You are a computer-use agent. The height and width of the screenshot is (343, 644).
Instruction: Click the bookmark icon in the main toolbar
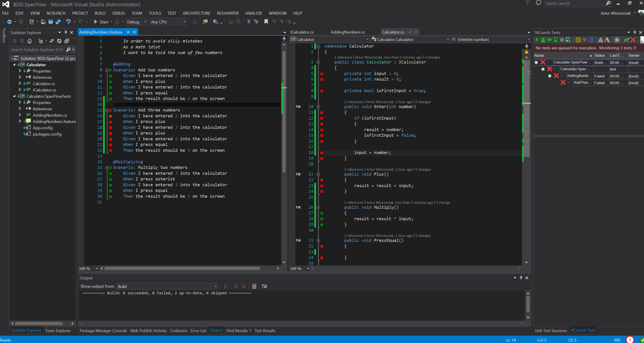pos(266,22)
